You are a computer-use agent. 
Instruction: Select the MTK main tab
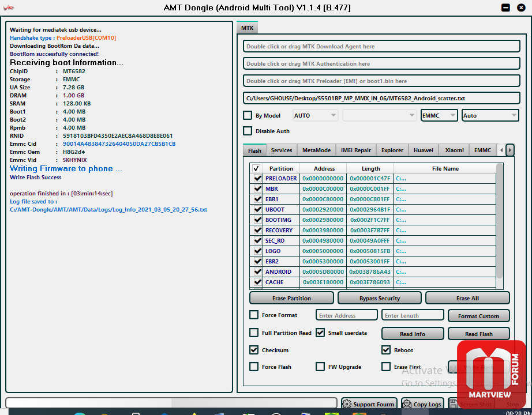[248, 28]
